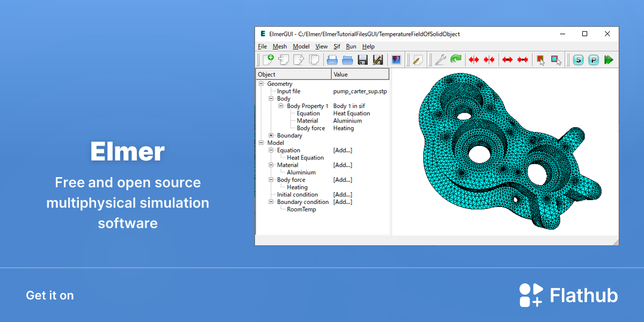Click the divide edge thick outward arrows icon
Viewport: 644px width, 322px height.
tap(507, 60)
